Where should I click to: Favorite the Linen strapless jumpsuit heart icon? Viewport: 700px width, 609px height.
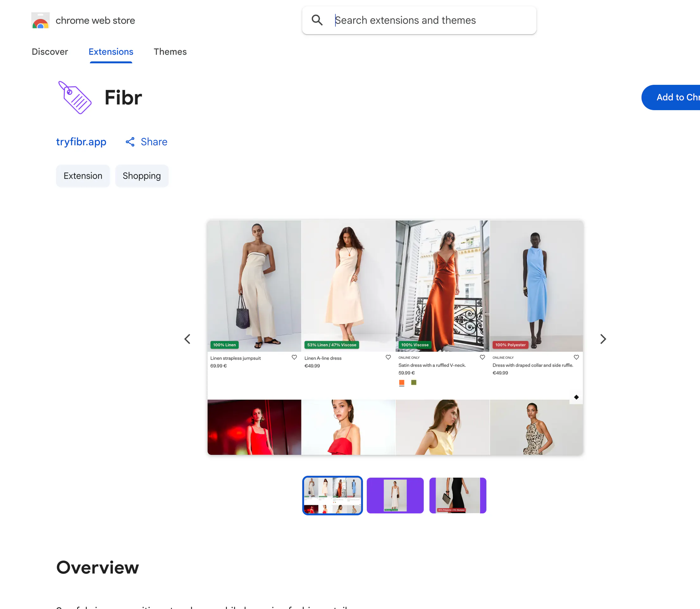tap(294, 357)
